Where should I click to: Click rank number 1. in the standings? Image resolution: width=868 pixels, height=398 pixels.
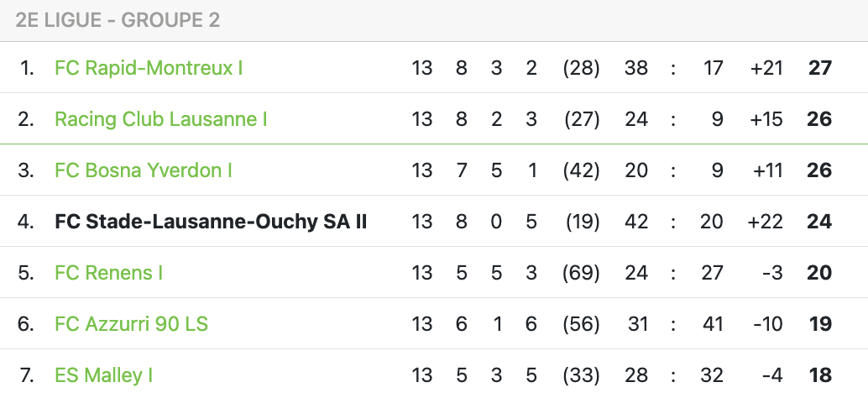(26, 68)
